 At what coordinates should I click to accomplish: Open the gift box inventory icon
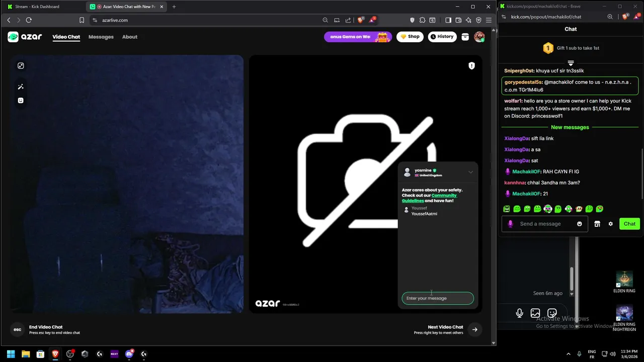click(x=465, y=37)
